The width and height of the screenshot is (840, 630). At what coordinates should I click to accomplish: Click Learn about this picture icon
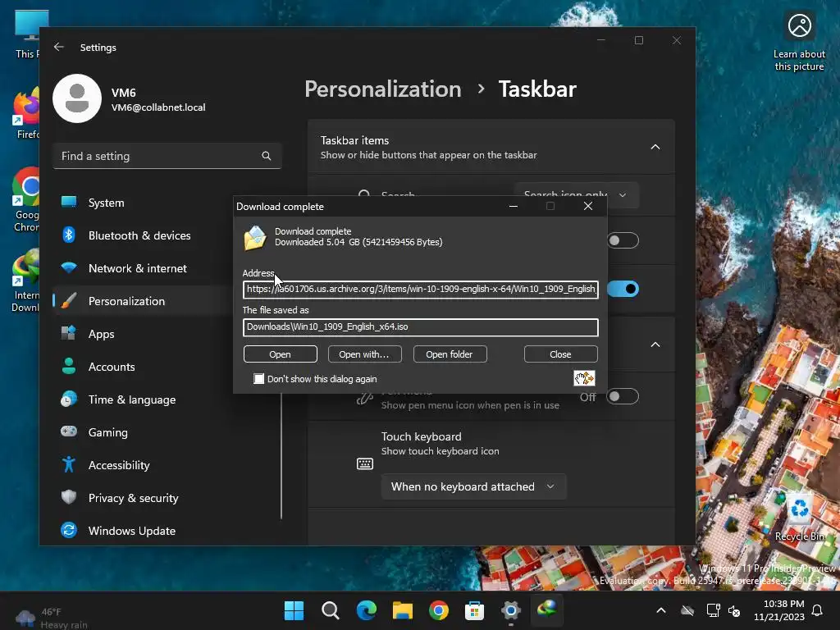coord(799,43)
